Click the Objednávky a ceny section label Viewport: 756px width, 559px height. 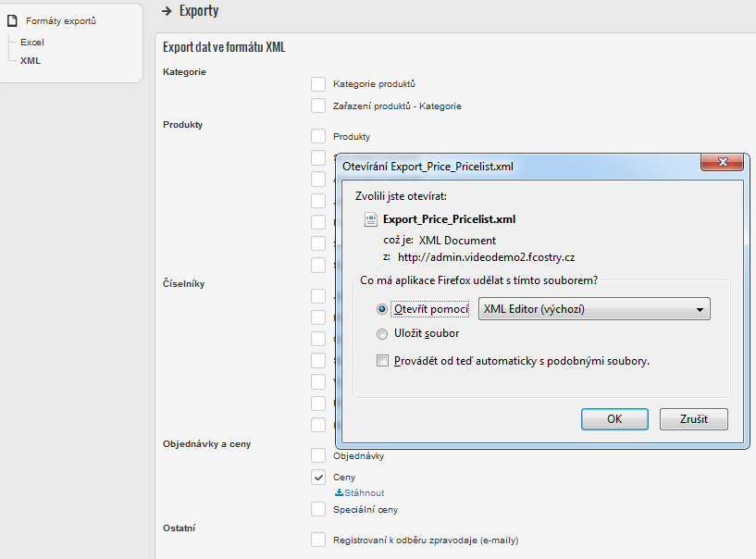tap(207, 443)
